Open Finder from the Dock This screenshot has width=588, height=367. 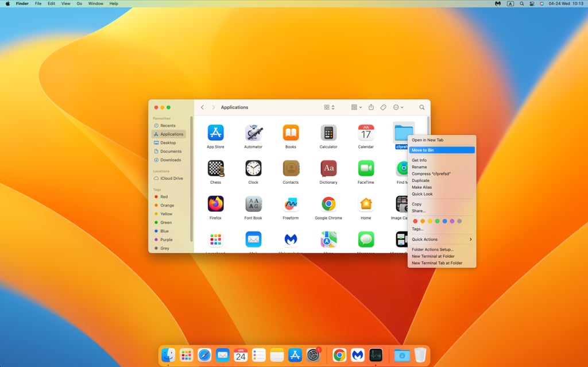[x=168, y=354]
